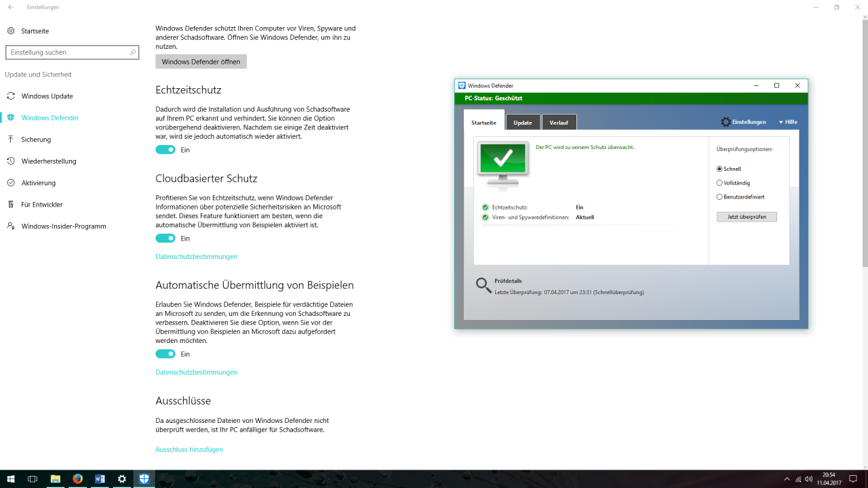
Task: Click the PC-Status: Geschützt green banner
Action: 631,98
